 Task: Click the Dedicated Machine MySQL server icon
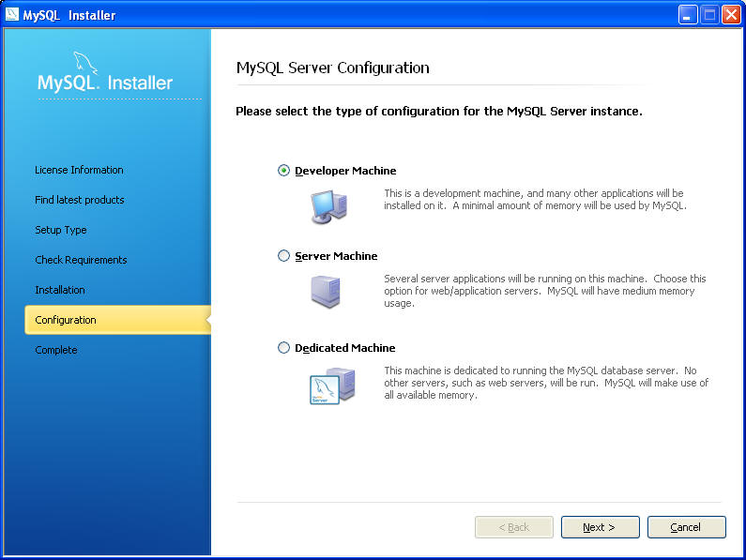click(x=332, y=386)
